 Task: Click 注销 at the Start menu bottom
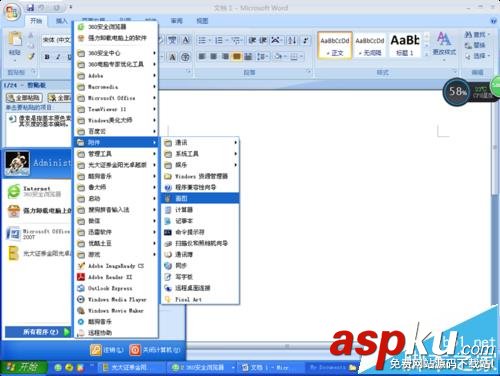click(107, 350)
